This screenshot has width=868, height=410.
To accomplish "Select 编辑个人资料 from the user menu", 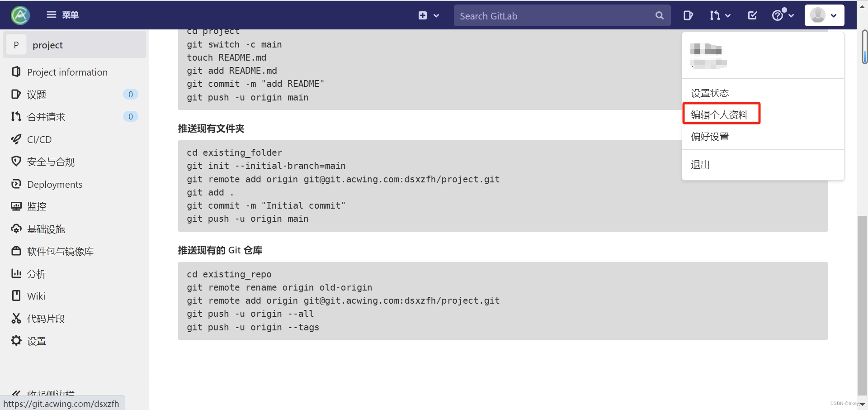I will coord(720,114).
